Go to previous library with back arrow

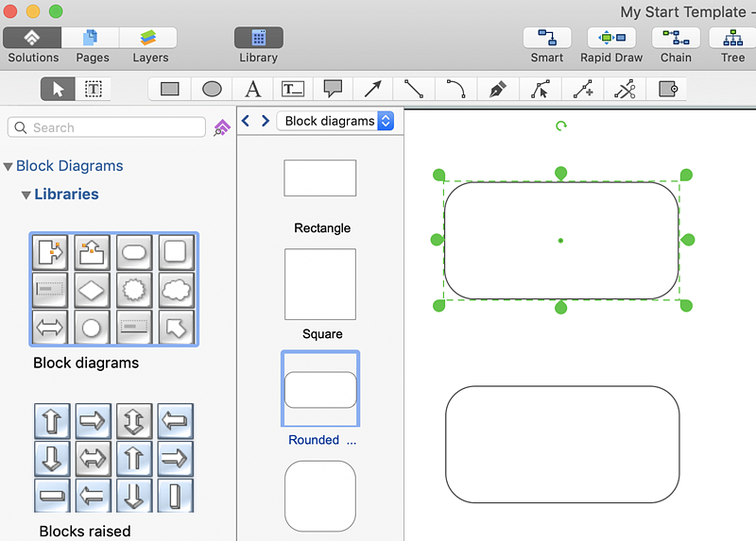coord(246,121)
